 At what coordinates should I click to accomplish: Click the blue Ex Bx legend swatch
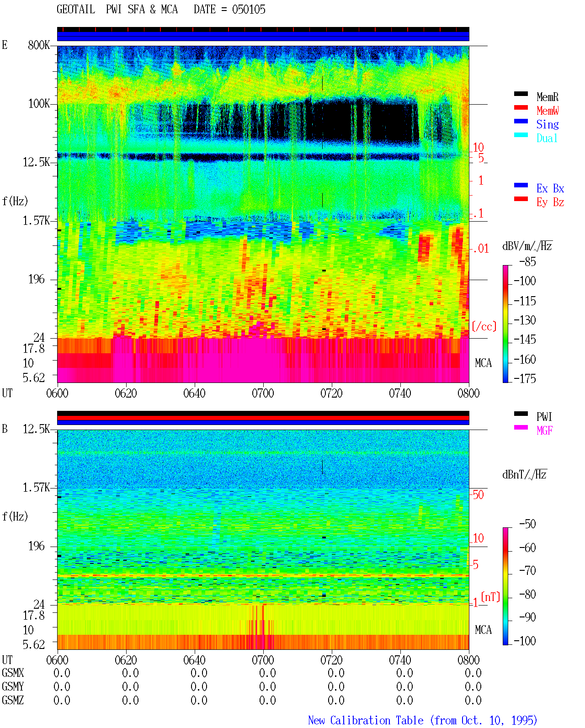point(521,186)
